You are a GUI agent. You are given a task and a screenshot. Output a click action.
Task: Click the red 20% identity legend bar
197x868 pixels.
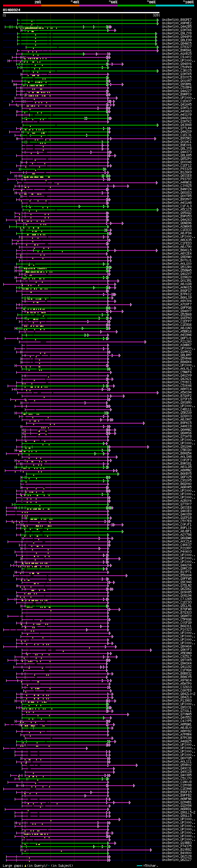tap(22, 6)
